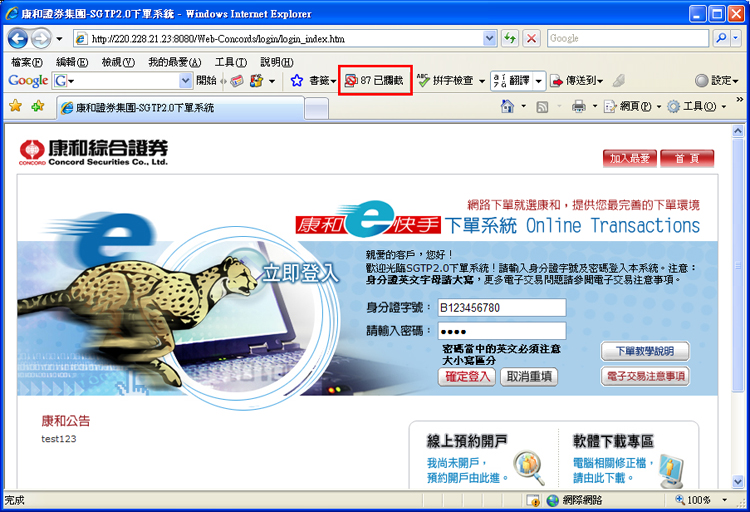Go forward with the Forward arrow button

[41, 38]
